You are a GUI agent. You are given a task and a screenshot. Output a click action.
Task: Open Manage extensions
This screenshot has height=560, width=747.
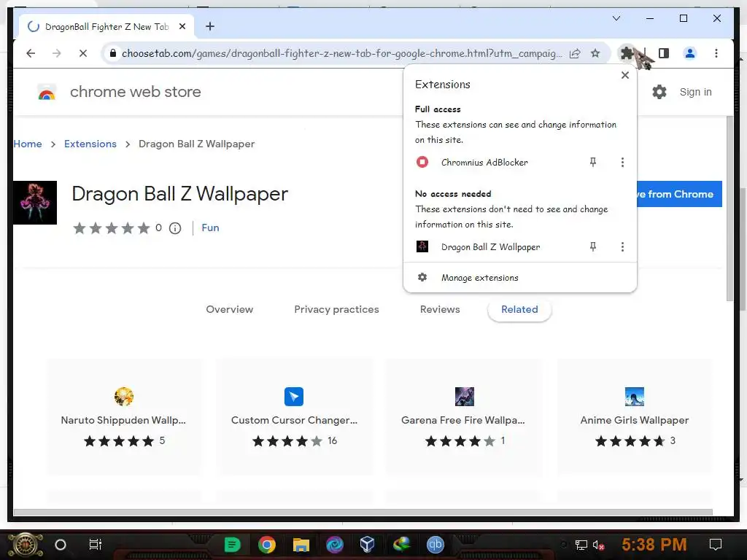tap(519, 278)
